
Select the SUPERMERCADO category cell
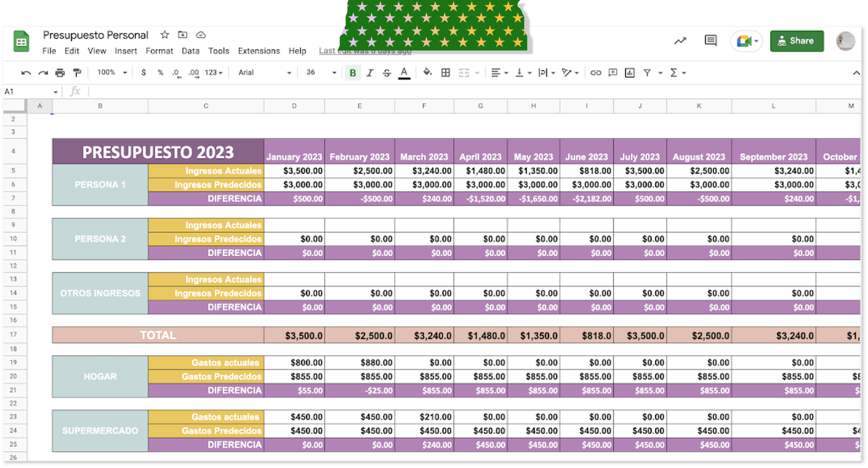pyautogui.click(x=100, y=431)
